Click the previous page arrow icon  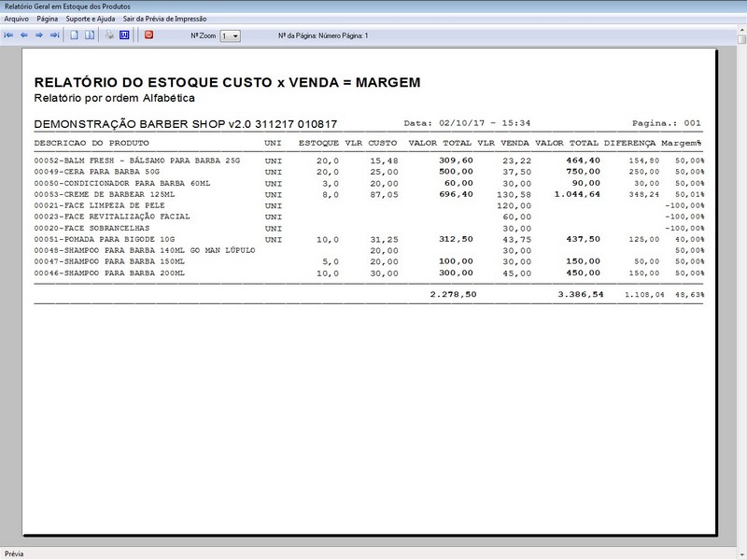click(24, 35)
